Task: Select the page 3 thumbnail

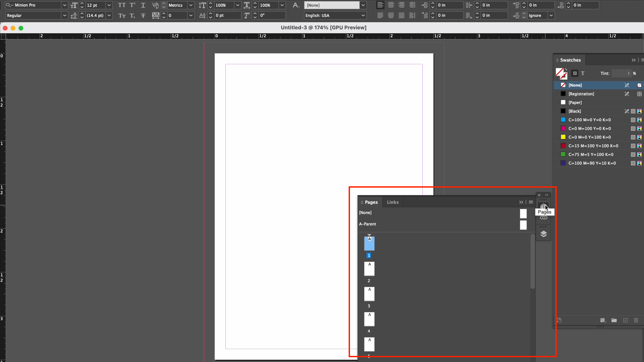Action: (369, 294)
